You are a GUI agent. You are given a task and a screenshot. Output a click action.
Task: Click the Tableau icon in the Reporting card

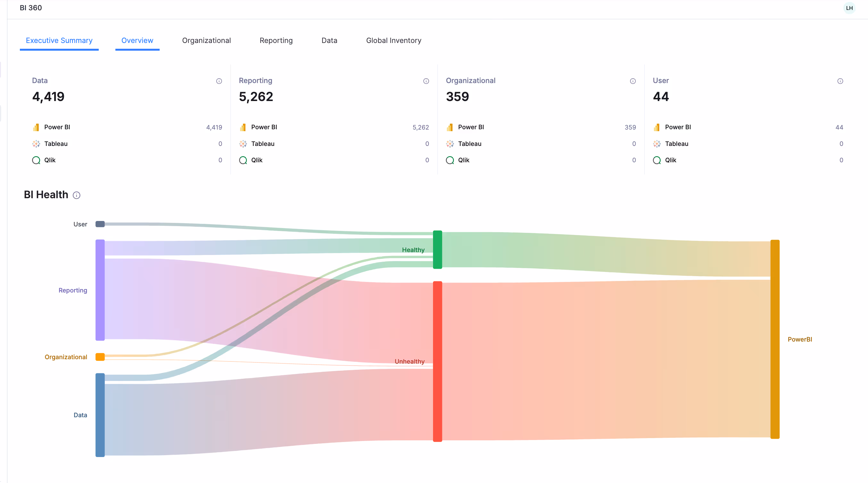[243, 144]
